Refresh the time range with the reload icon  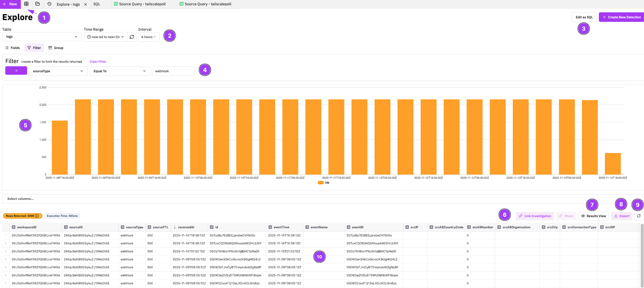tap(132, 37)
